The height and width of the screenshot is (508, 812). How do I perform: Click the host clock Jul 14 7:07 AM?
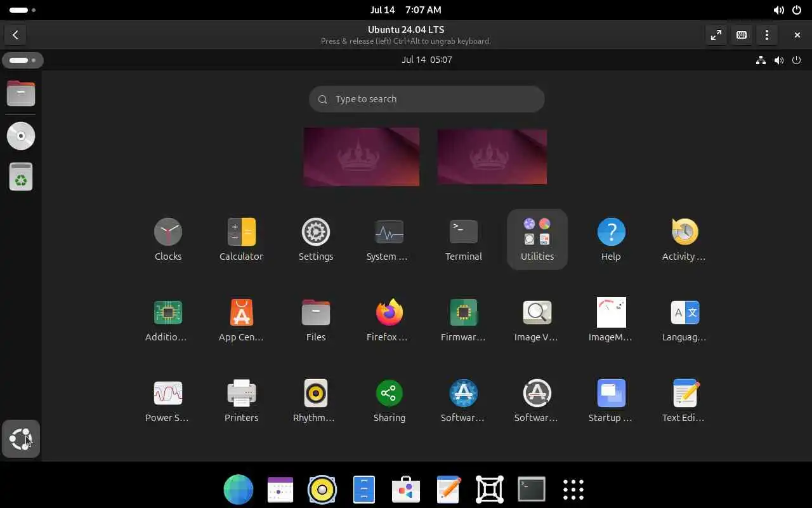pyautogui.click(x=406, y=10)
